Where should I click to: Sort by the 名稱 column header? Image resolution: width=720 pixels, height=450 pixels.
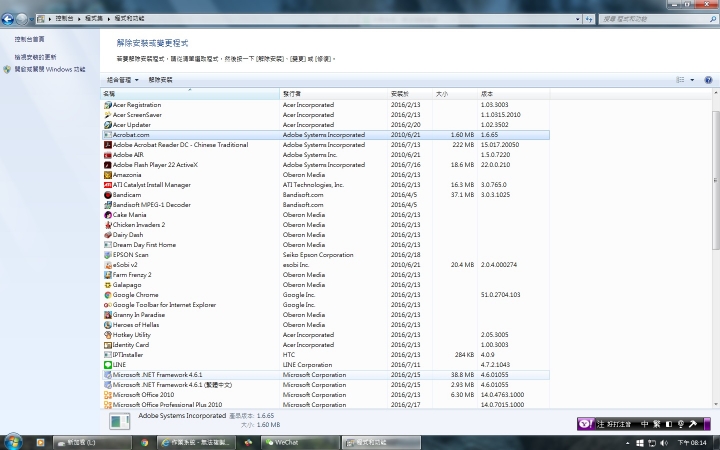(190, 94)
